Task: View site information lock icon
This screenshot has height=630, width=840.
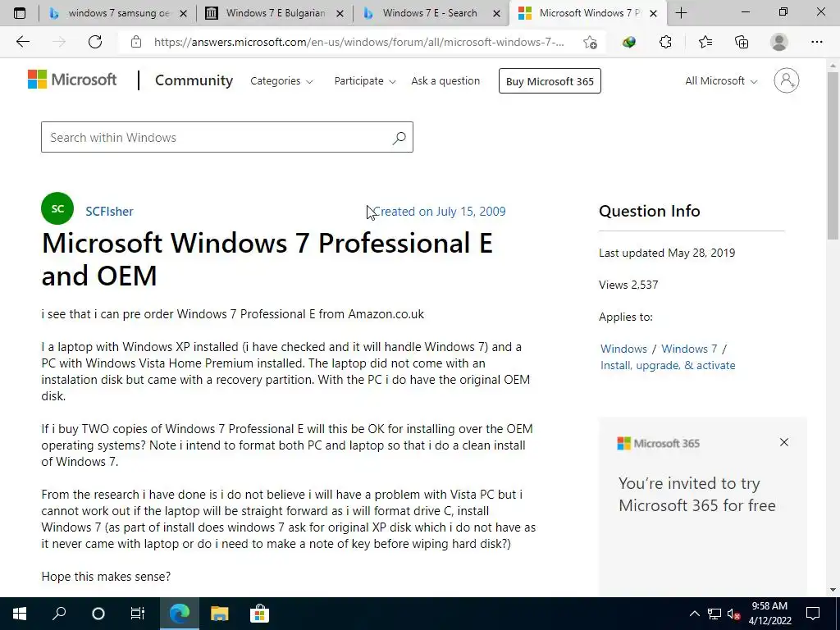Action: (136, 42)
